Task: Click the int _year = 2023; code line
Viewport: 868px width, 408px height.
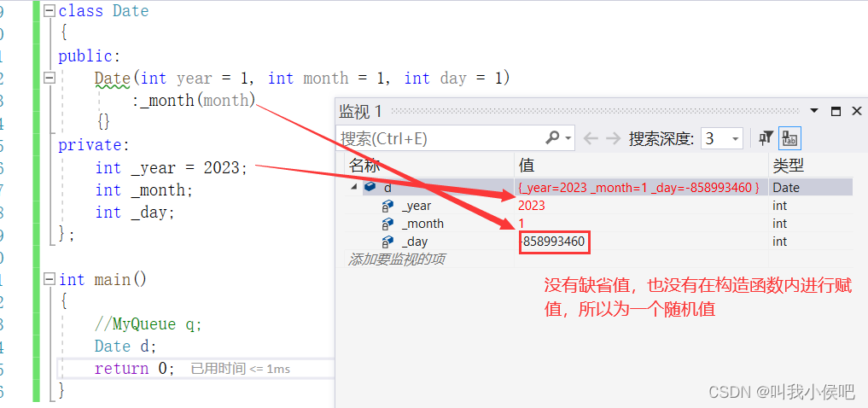Action: coord(171,168)
